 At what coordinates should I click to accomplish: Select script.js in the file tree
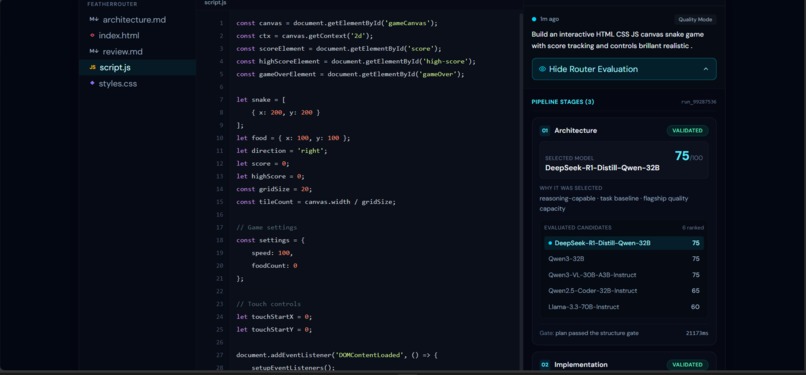point(137,67)
